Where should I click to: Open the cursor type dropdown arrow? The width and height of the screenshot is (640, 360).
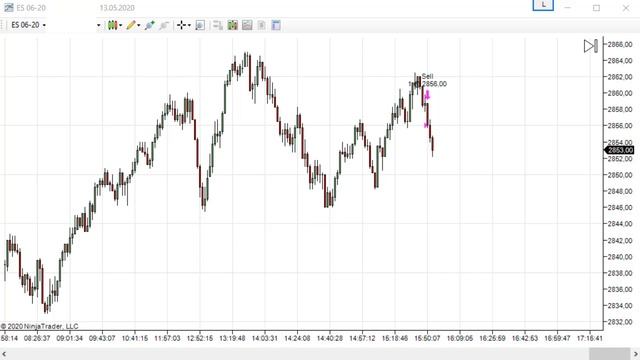[189, 25]
